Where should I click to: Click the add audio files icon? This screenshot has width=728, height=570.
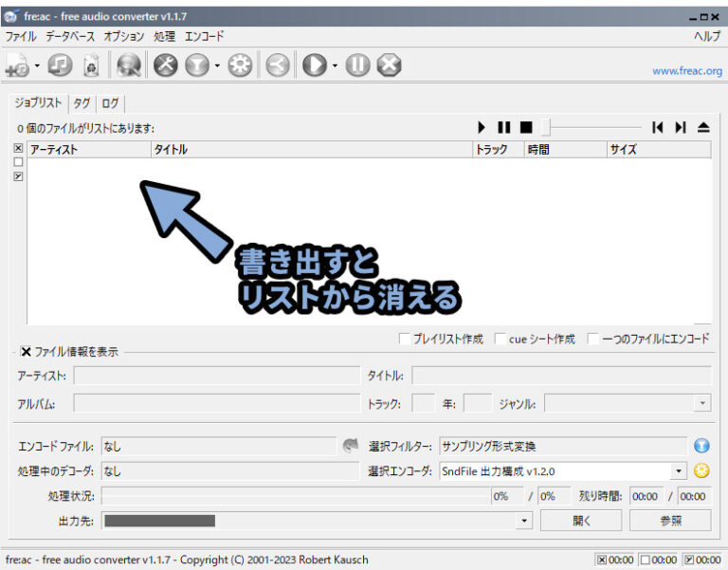16,65
